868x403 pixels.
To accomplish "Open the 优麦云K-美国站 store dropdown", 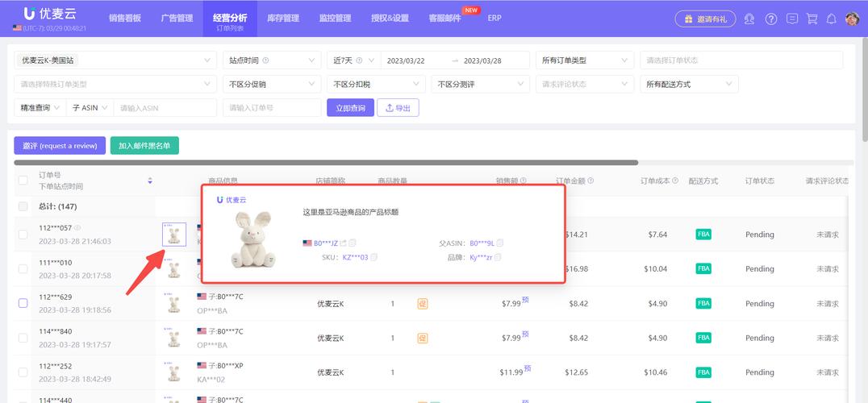I will tap(115, 60).
